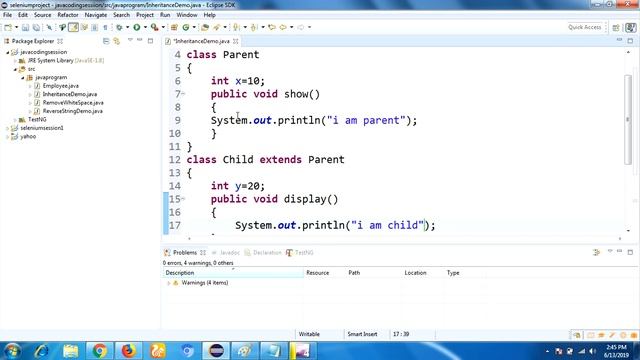Click Collapse All in Package Explorer
This screenshot has width=640, height=360.
coord(106,41)
